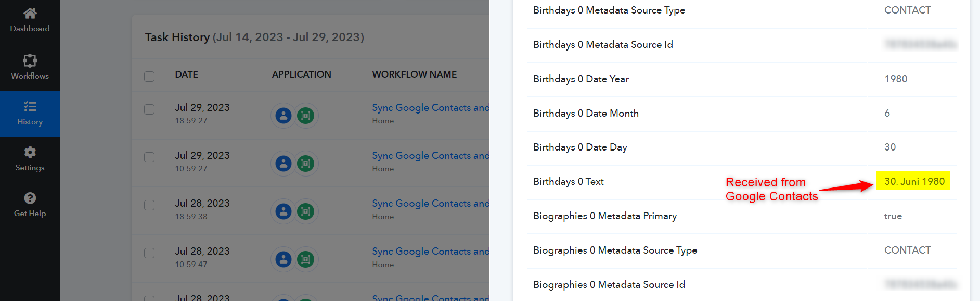Screen dimensions: 980x301
Task: Click the DATE column header
Action: (186, 74)
